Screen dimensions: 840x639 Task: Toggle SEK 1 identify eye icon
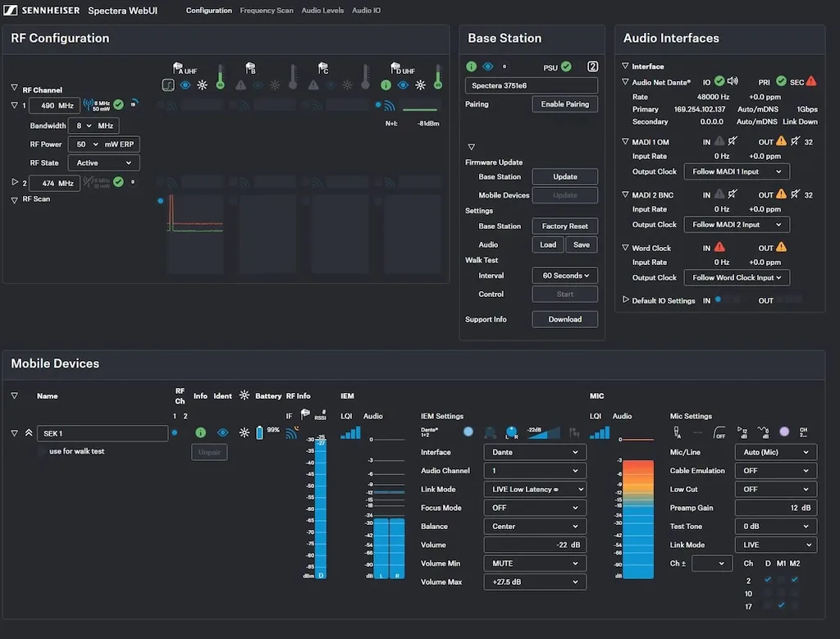pyautogui.click(x=222, y=432)
